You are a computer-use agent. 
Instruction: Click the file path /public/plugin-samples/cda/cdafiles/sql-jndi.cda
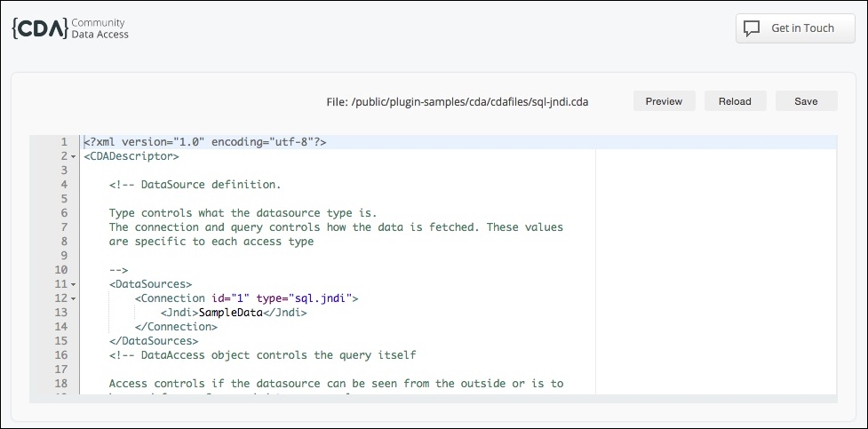click(x=469, y=102)
